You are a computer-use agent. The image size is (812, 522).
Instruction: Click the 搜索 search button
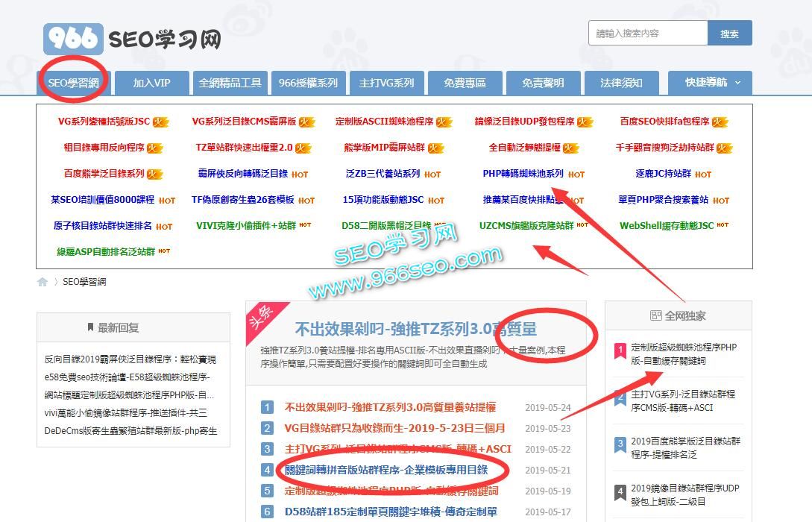coord(730,34)
